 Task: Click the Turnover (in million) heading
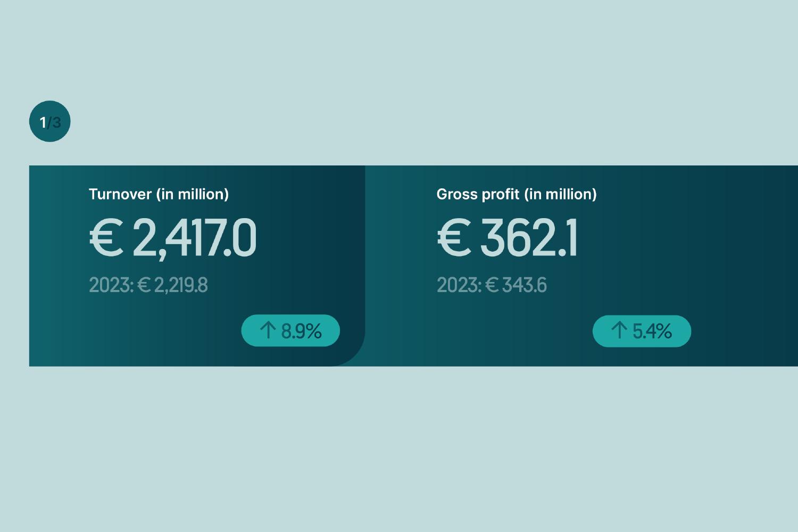[159, 194]
